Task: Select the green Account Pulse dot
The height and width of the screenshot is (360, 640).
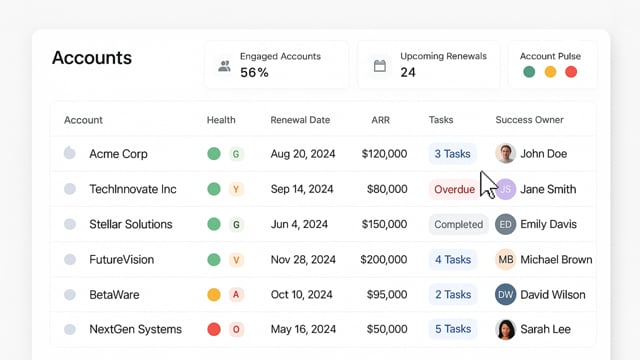Action: pyautogui.click(x=529, y=72)
